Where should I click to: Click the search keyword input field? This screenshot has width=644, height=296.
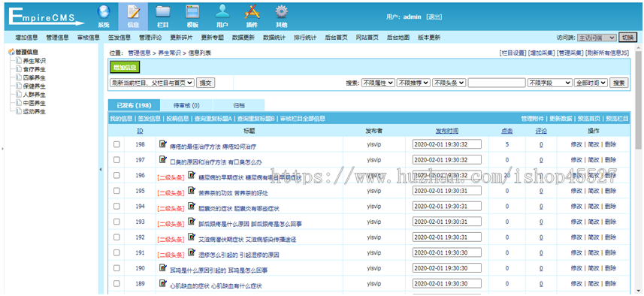click(497, 83)
